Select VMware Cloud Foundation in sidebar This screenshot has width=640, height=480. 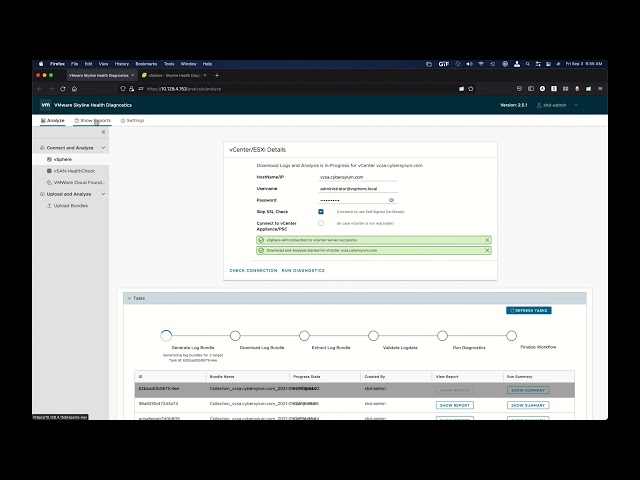[x=71, y=182]
